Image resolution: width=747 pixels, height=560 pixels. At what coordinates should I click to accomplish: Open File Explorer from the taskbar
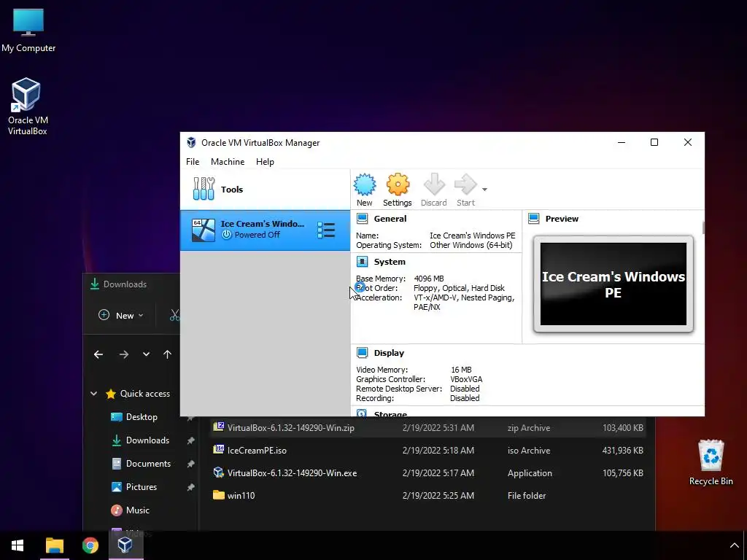coord(54,545)
